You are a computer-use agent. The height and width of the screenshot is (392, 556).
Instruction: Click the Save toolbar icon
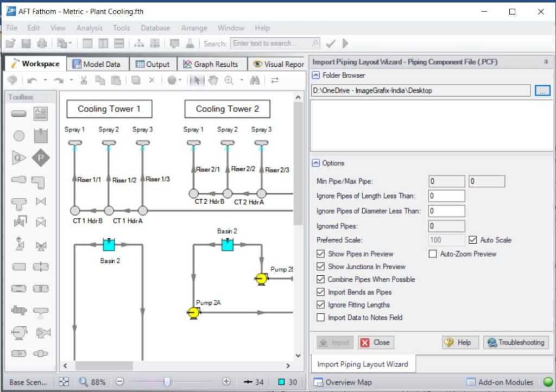pos(26,43)
